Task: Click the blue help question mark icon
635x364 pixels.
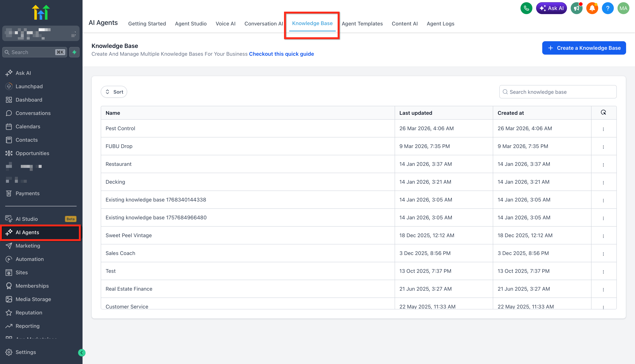Action: pyautogui.click(x=607, y=8)
